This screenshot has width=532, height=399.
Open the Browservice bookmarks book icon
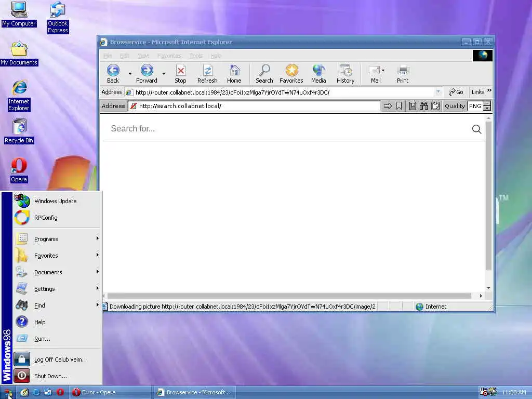point(412,106)
